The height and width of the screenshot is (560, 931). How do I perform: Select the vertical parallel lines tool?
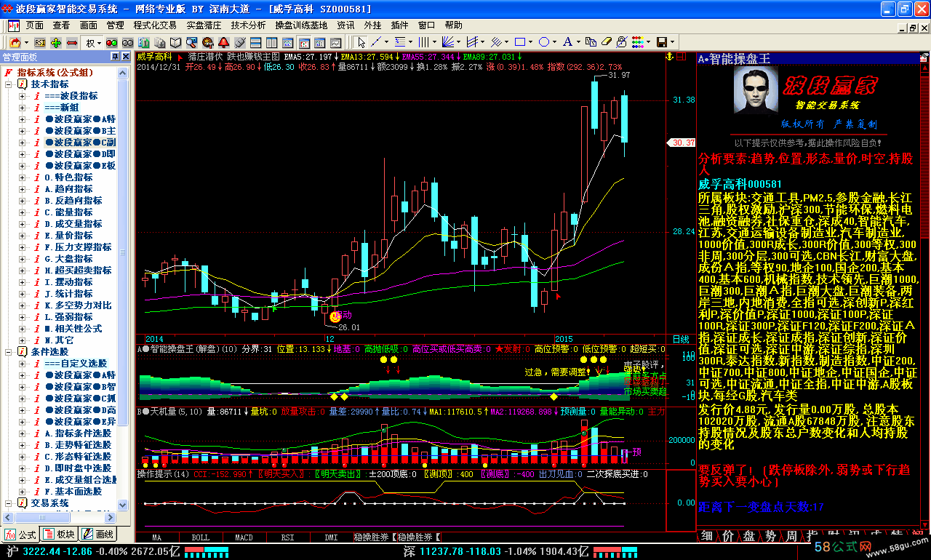[x=423, y=42]
